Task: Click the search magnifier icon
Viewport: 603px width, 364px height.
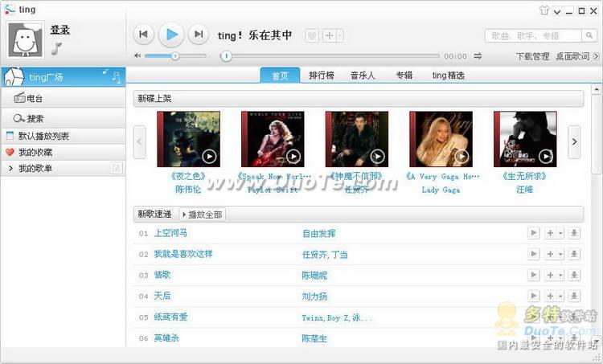Action: (x=589, y=35)
